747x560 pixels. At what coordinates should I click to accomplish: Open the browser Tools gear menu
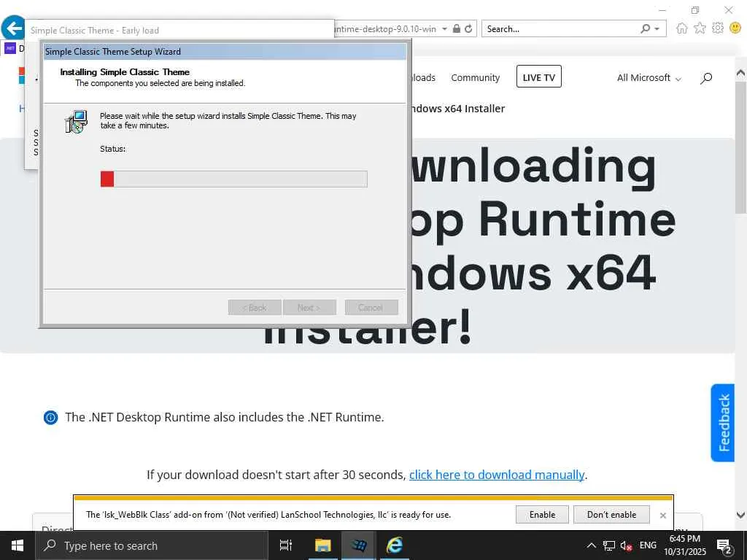tap(718, 28)
